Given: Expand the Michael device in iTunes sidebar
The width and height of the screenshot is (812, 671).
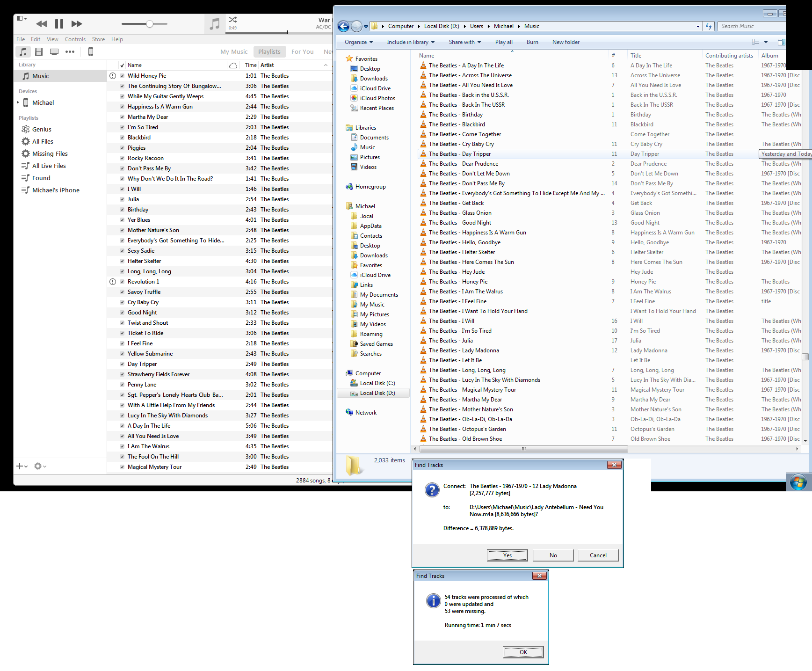Looking at the screenshot, I should point(18,102).
